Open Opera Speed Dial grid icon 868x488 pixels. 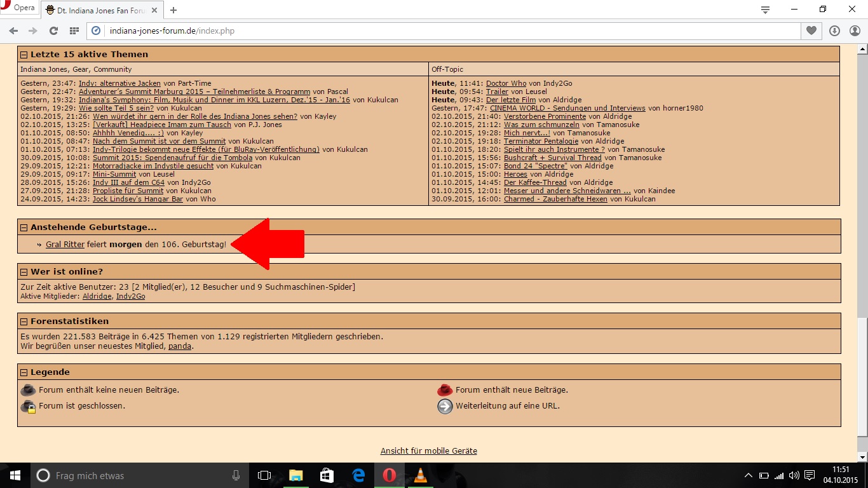[74, 30]
